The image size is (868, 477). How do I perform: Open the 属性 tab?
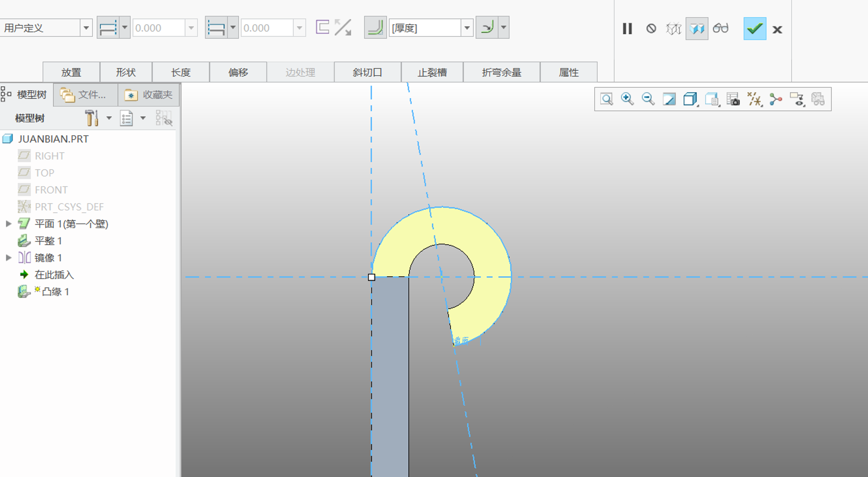569,72
